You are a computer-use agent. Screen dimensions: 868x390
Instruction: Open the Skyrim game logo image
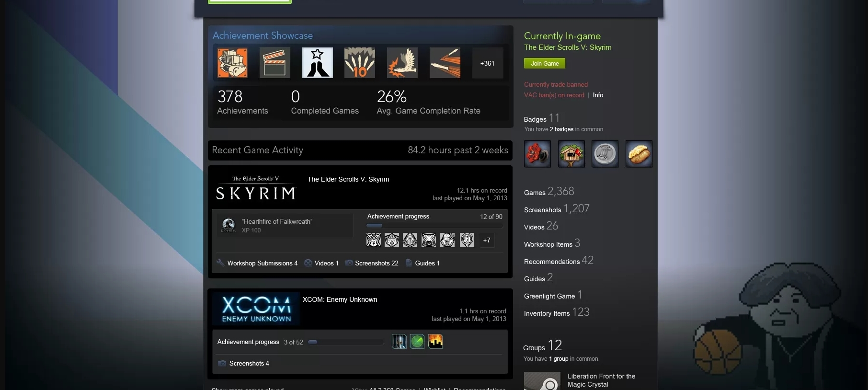pyautogui.click(x=256, y=187)
